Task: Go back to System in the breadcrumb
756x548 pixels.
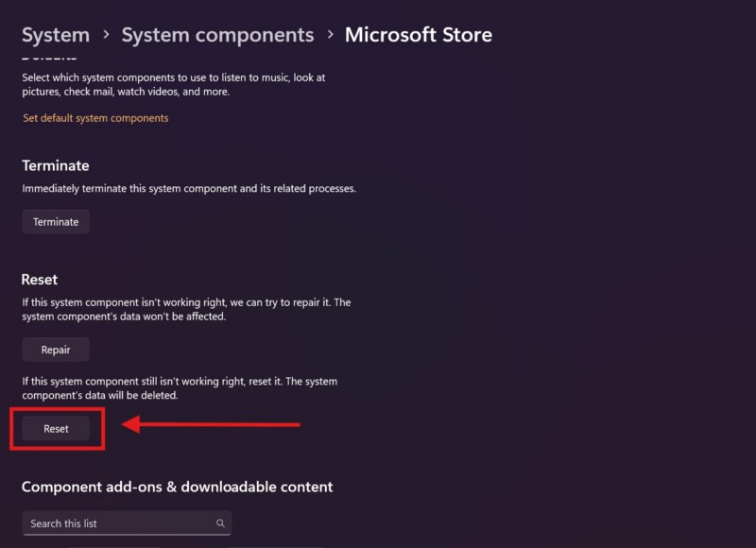Action: point(56,35)
